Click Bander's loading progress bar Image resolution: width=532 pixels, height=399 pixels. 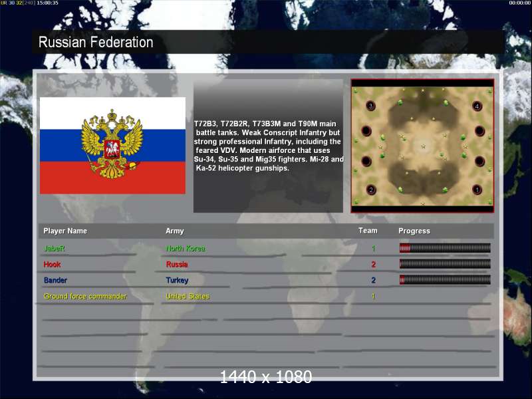[x=445, y=280]
